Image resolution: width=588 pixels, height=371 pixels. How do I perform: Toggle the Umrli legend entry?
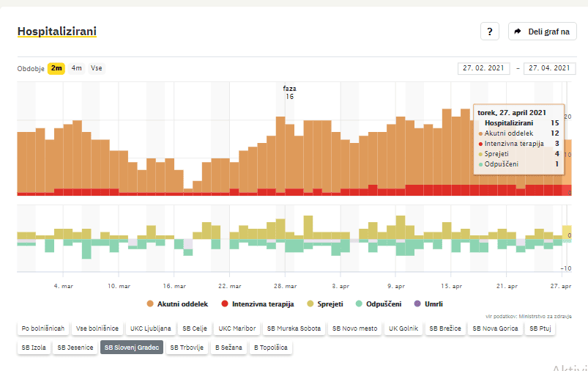(x=428, y=303)
